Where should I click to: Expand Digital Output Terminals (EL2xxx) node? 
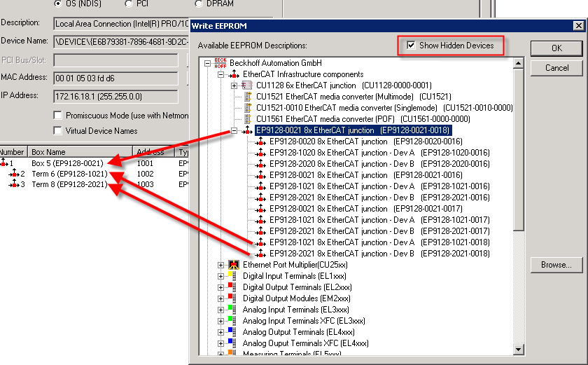pyautogui.click(x=221, y=288)
